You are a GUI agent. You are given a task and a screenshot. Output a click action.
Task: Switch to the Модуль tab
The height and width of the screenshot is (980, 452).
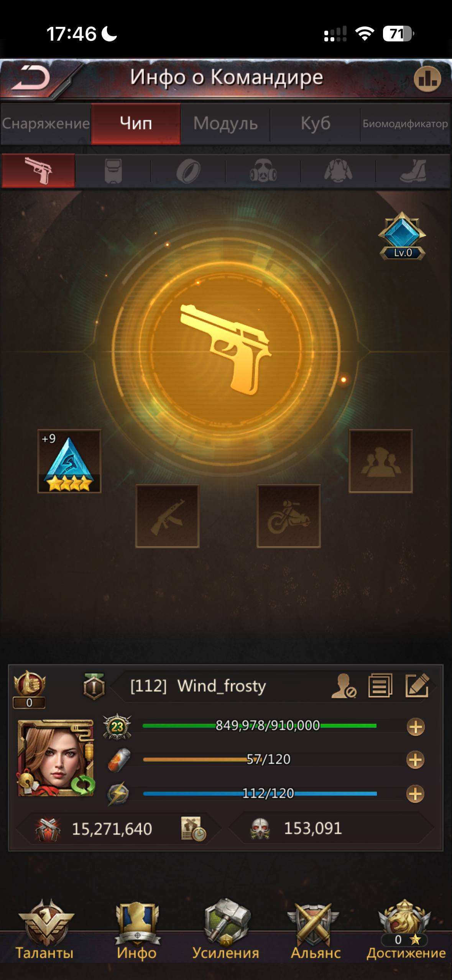click(225, 123)
